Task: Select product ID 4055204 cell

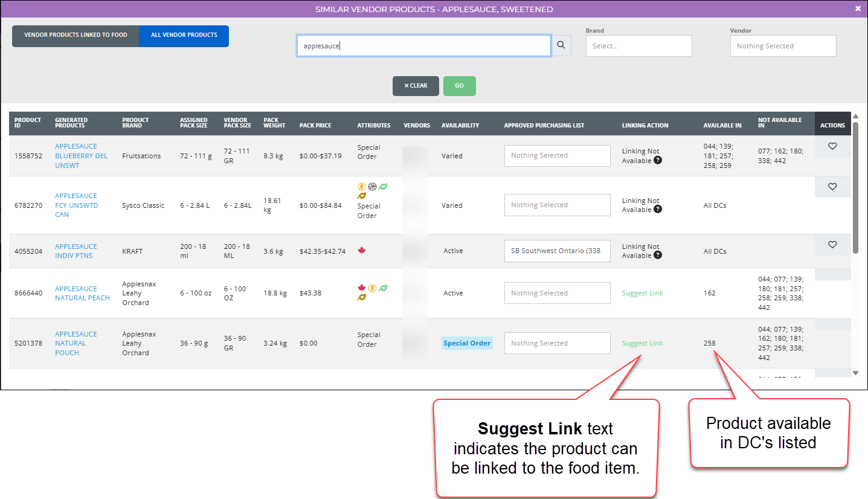Action: [x=28, y=251]
